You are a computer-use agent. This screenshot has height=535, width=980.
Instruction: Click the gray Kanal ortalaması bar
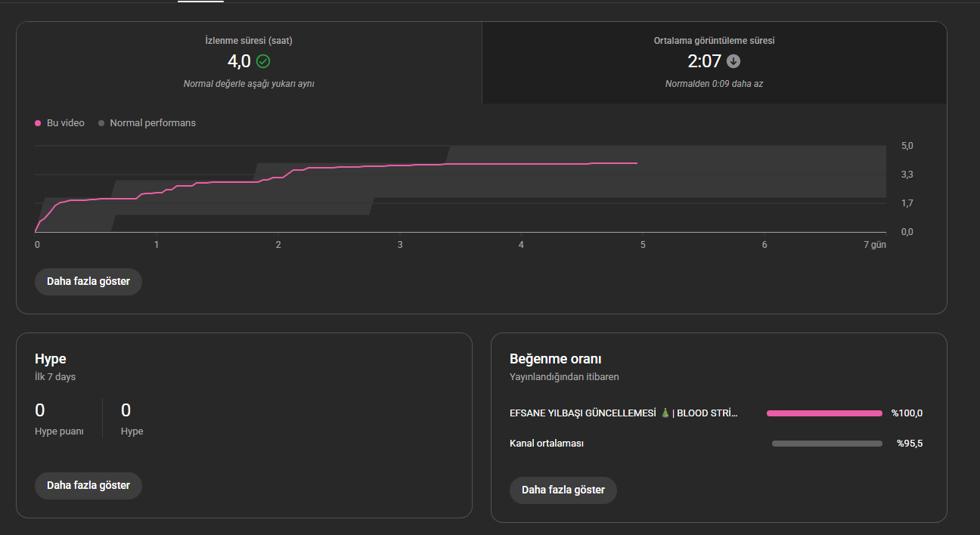pyautogui.click(x=827, y=444)
